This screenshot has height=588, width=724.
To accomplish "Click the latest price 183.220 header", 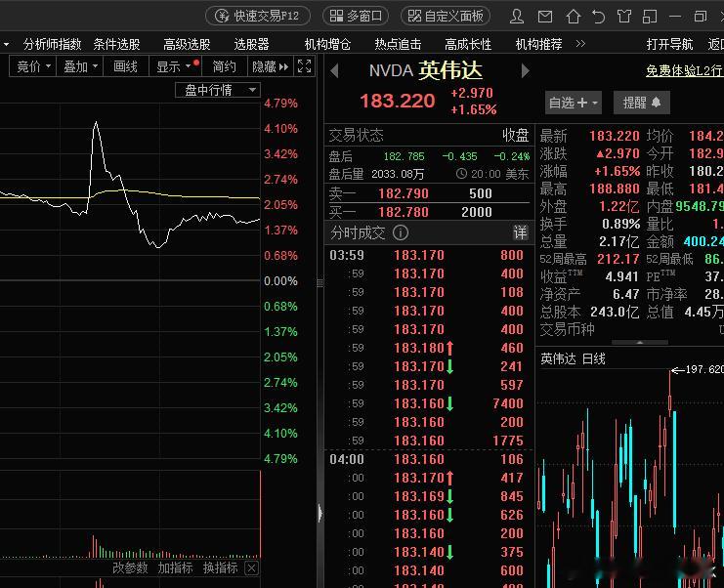I will [397, 101].
